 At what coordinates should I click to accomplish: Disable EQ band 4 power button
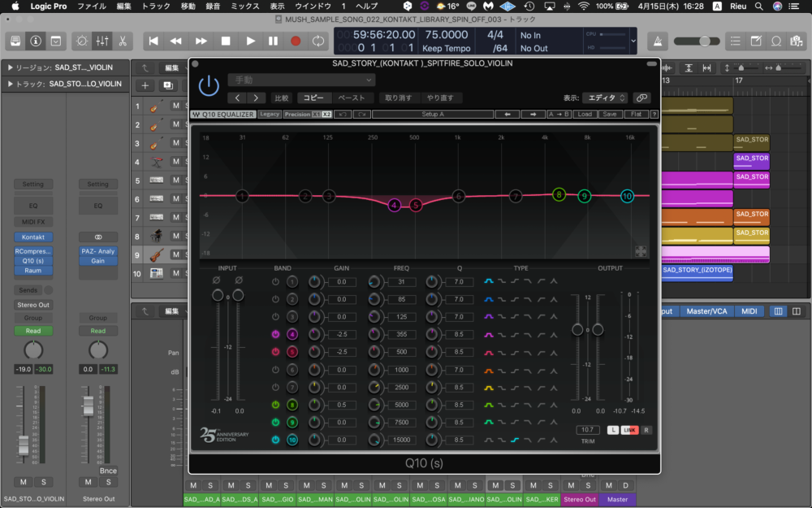(x=275, y=334)
